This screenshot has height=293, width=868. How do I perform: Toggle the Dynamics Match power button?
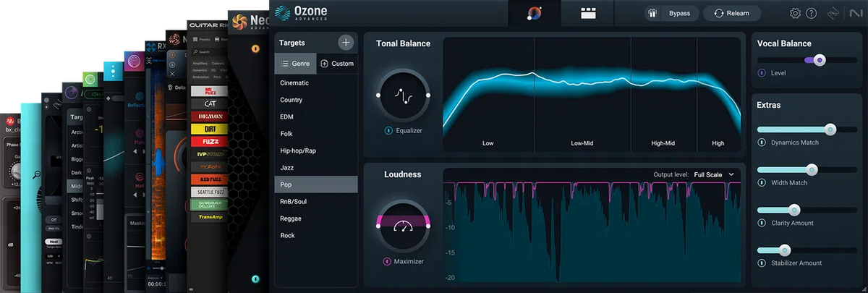pos(762,143)
